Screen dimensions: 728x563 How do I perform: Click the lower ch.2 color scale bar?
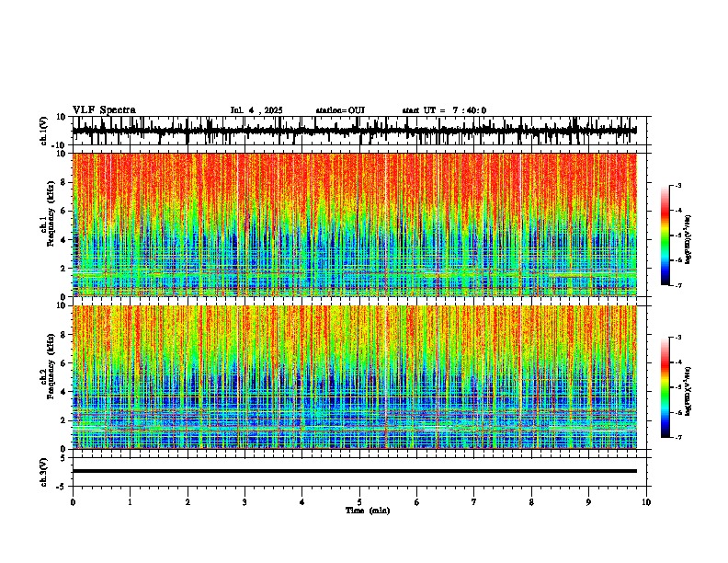(x=665, y=387)
